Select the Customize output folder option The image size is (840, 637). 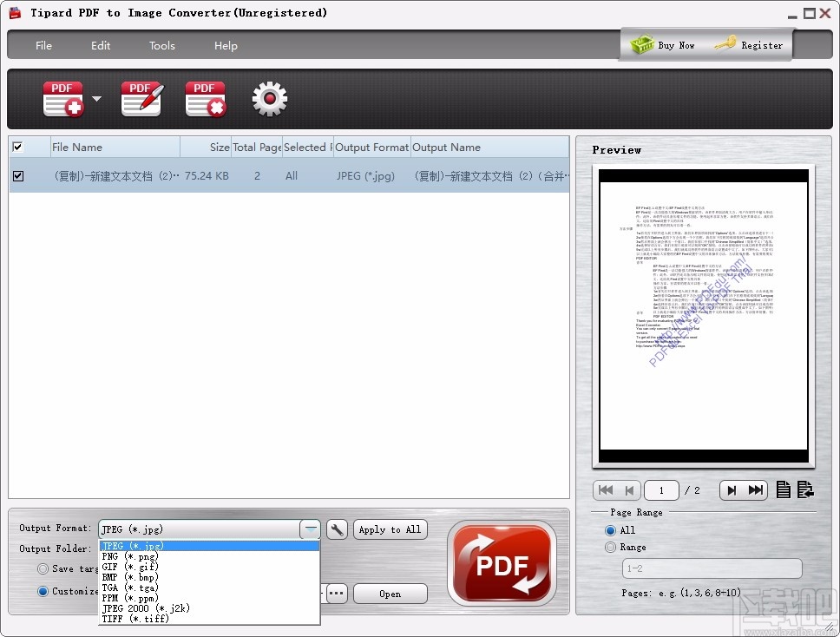pyautogui.click(x=42, y=591)
